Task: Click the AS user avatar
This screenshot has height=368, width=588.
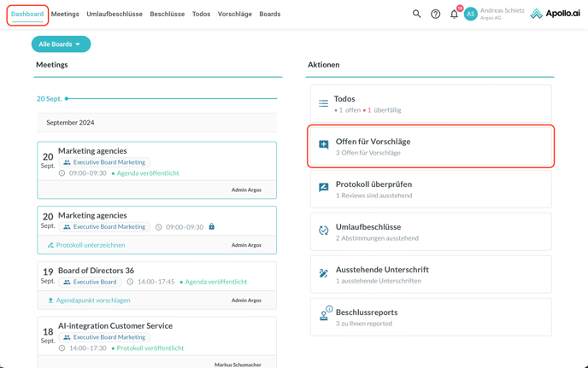Action: [x=470, y=14]
